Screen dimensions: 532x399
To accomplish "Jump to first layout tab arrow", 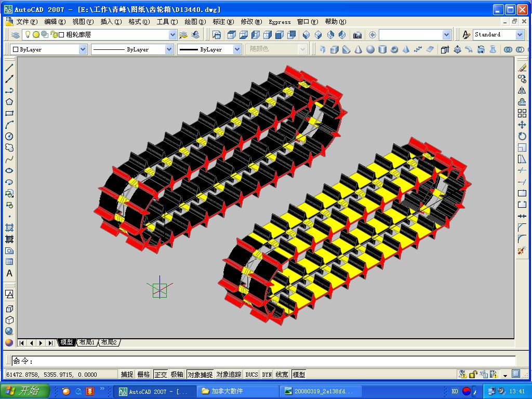I will tap(22, 343).
